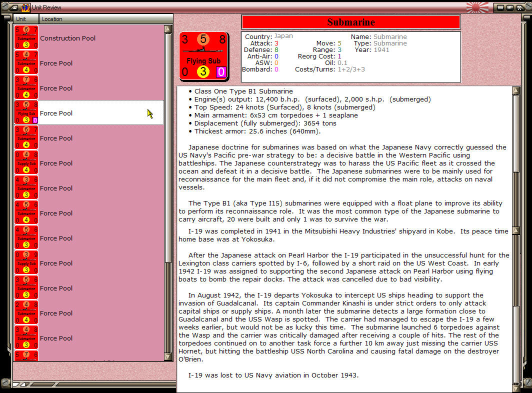
Task: Maximize the Unit Review window
Action: 510,7
